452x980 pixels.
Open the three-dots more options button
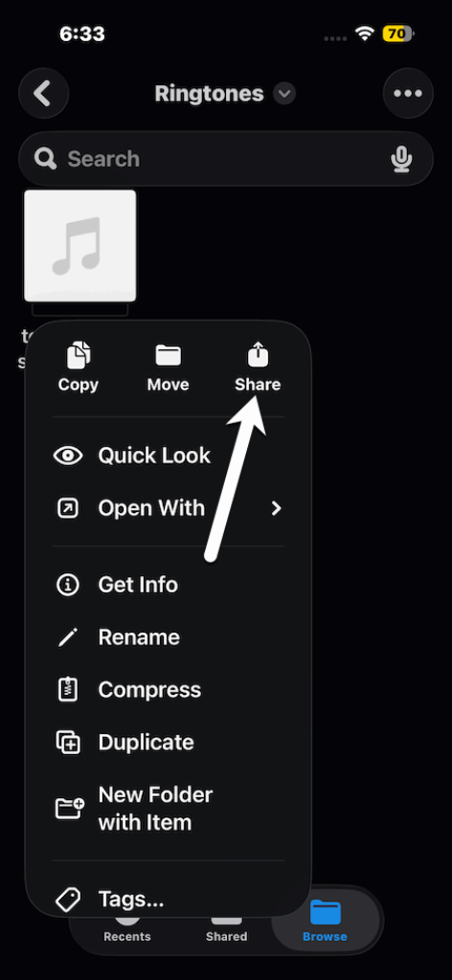click(x=408, y=94)
